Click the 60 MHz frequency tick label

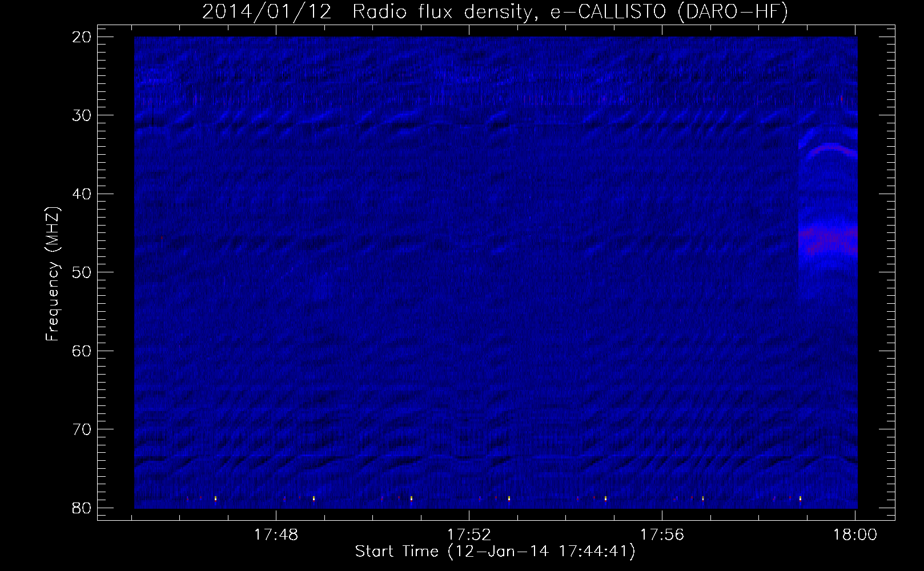point(82,351)
